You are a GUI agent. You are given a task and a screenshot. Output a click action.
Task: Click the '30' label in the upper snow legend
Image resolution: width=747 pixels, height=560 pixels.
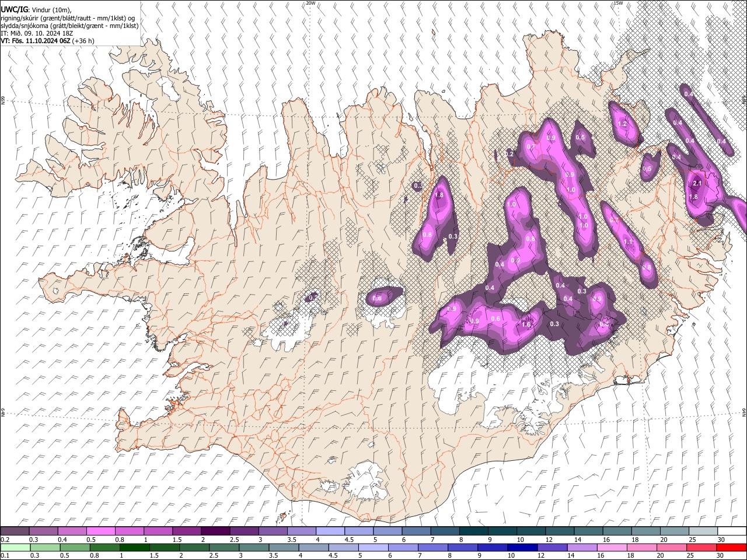(721, 540)
